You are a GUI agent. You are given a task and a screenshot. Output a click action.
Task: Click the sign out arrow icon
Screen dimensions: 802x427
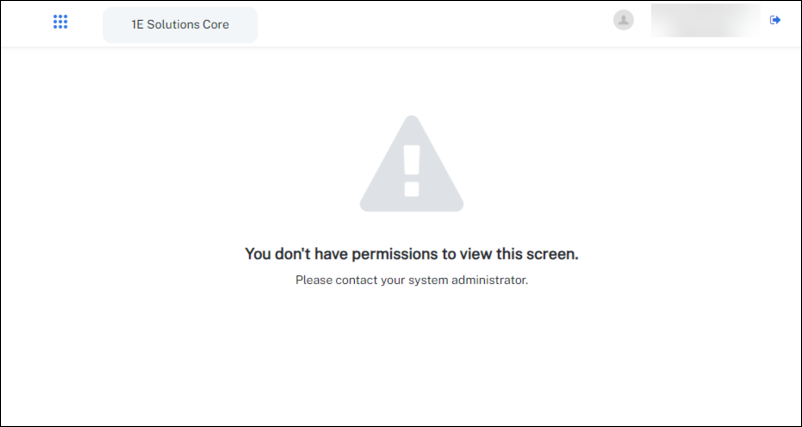[775, 20]
